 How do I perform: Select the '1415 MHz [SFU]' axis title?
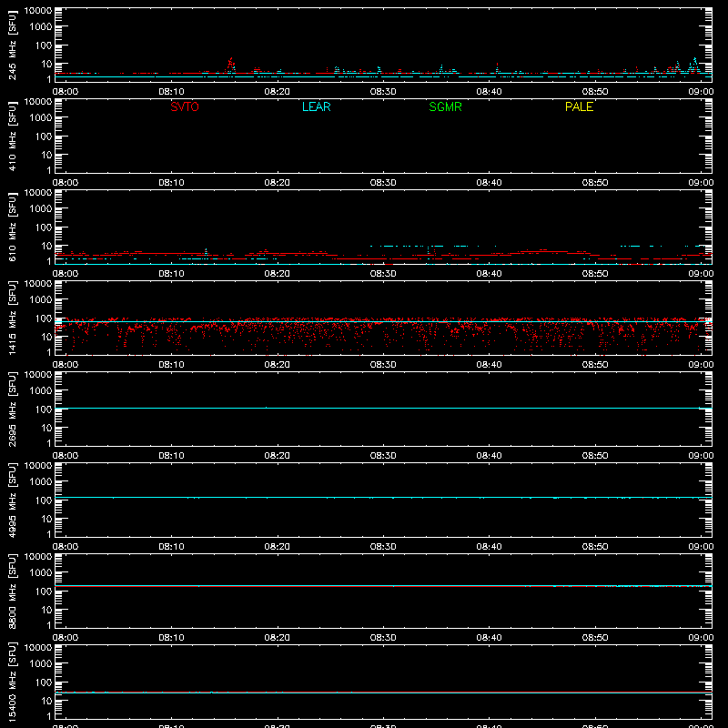coord(13,318)
